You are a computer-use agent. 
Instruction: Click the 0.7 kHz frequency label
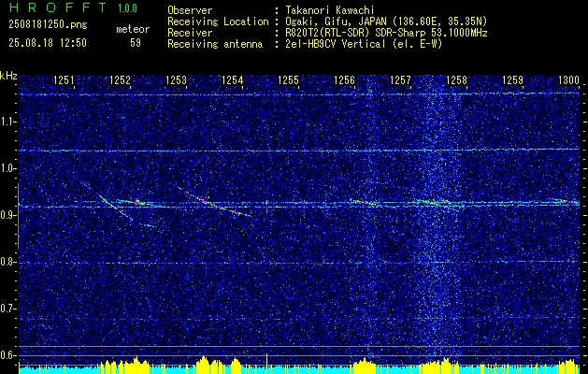(7, 309)
